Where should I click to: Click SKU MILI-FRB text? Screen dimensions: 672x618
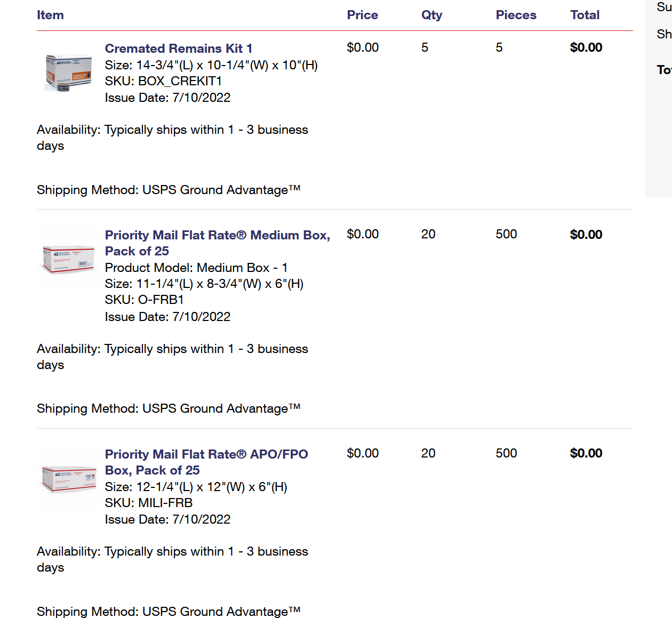(148, 503)
